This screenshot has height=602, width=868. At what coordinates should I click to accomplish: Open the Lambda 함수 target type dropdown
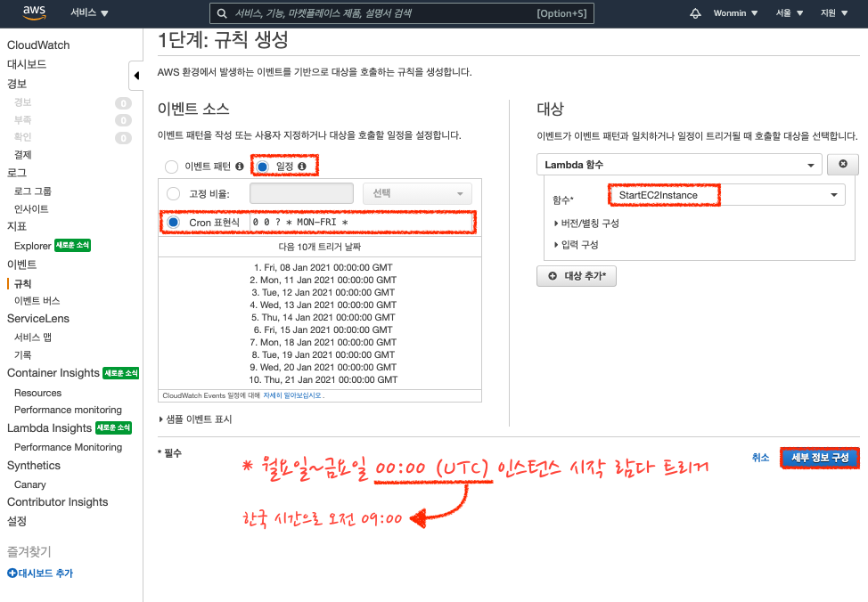[679, 165]
